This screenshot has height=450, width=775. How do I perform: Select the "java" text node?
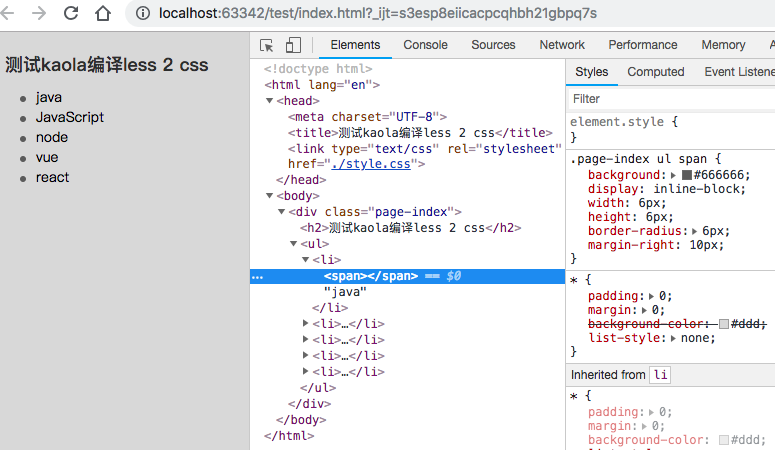[x=345, y=292]
